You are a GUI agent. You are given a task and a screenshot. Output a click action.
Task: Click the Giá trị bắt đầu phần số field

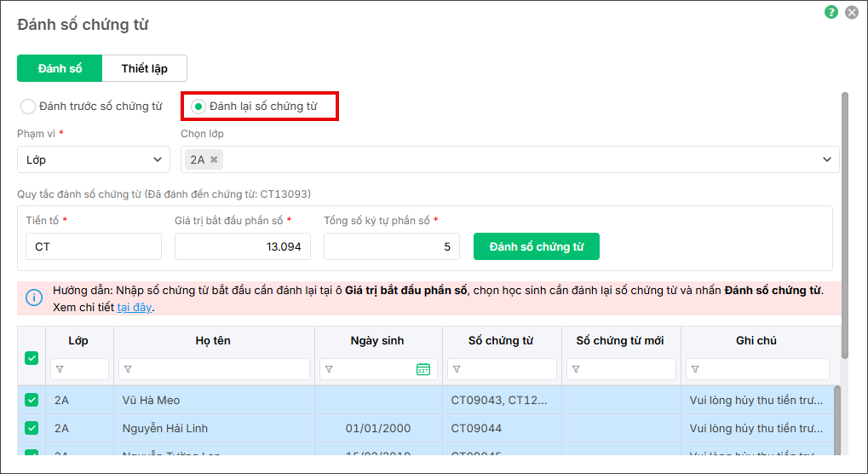tap(243, 246)
